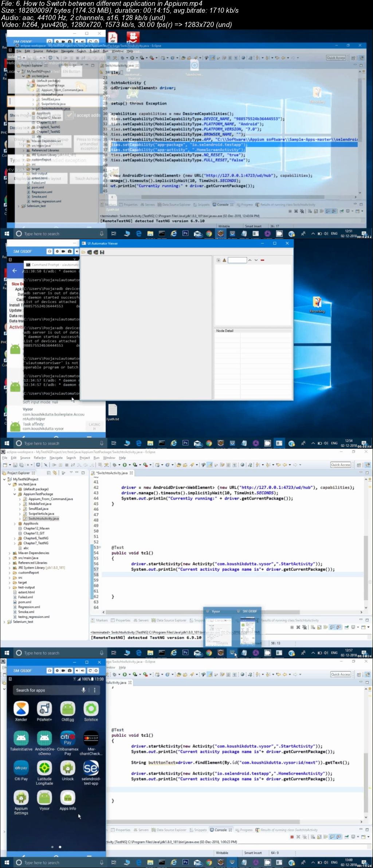Expand Maven Dependencies in full-screen Eclipse tree
Image resolution: width=373 pixels, height=868 pixels.
[x=9, y=553]
